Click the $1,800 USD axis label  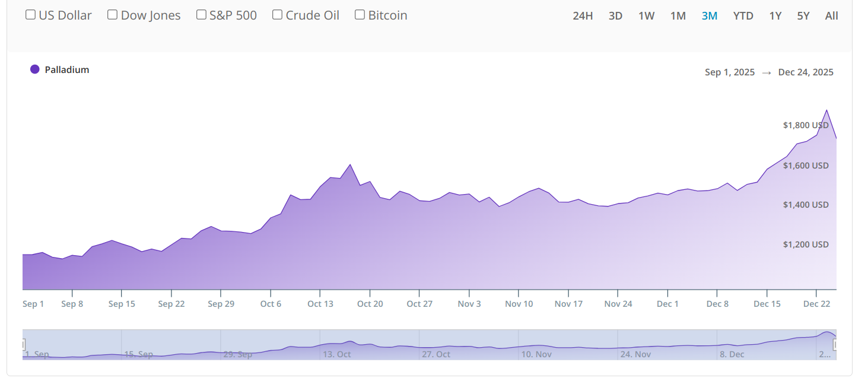[806, 125]
